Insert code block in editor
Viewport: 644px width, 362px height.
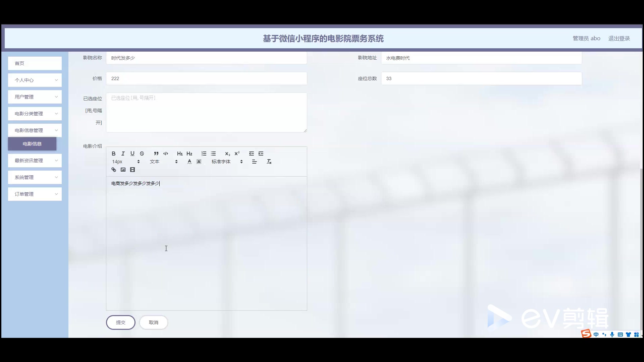coord(166,154)
